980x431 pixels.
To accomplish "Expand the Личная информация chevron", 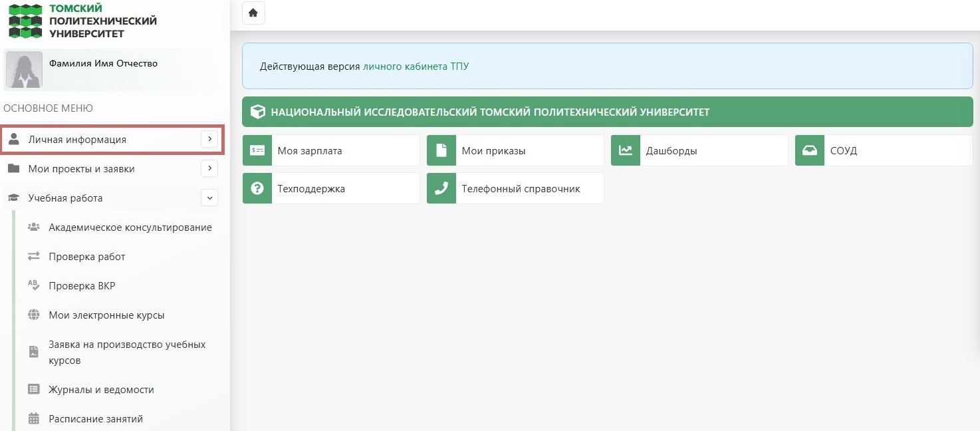I will point(209,140).
